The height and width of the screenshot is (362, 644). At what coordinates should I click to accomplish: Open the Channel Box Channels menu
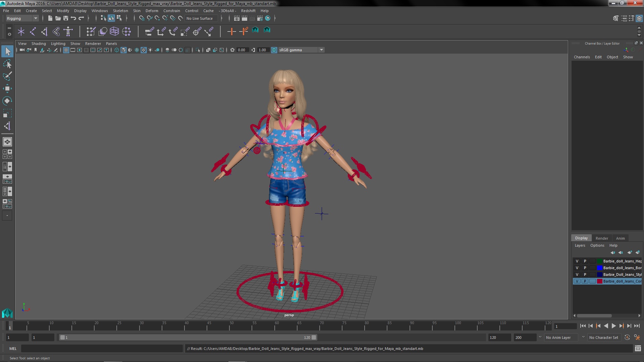pyautogui.click(x=582, y=57)
